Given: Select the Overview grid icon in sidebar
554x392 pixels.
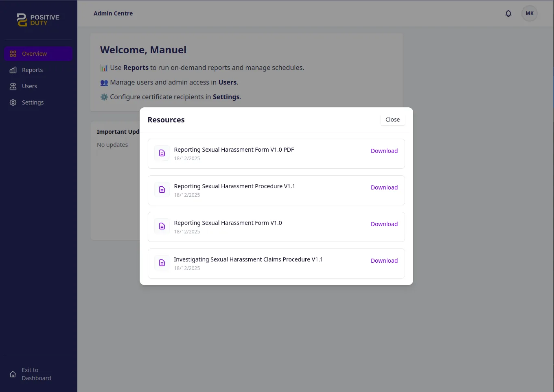Looking at the screenshot, I should point(13,53).
